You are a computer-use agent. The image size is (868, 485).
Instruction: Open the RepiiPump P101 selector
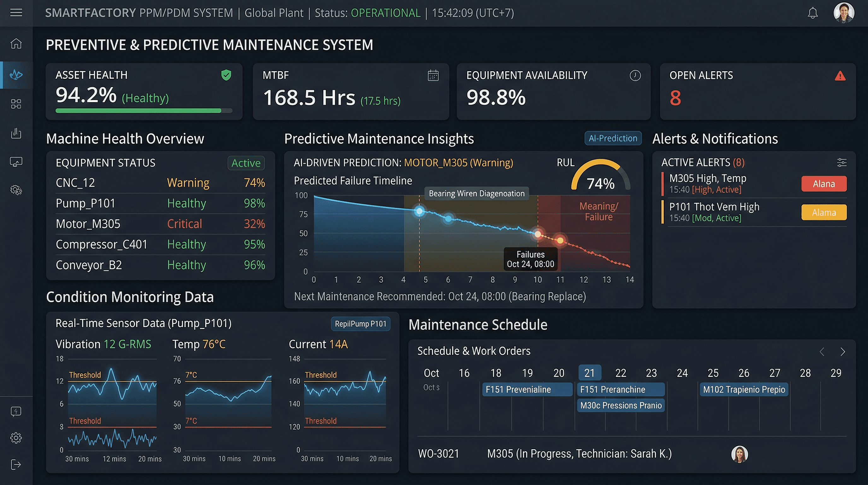coord(360,324)
